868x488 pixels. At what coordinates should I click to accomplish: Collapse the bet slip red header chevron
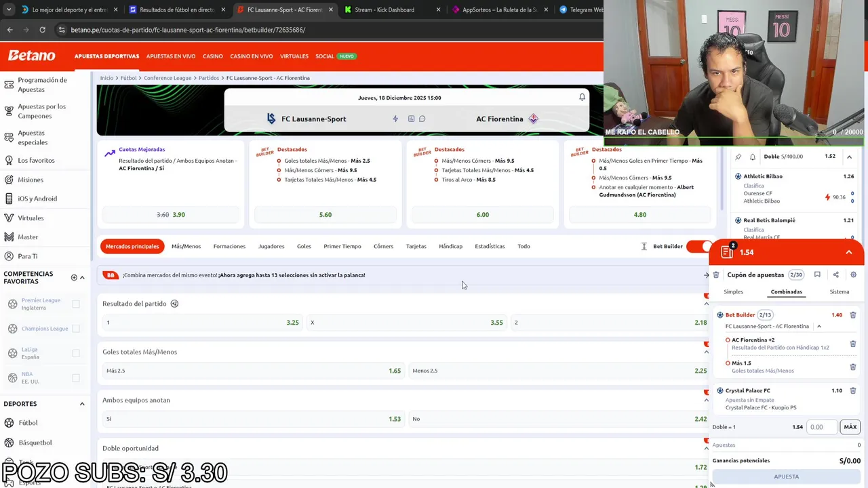[848, 252]
